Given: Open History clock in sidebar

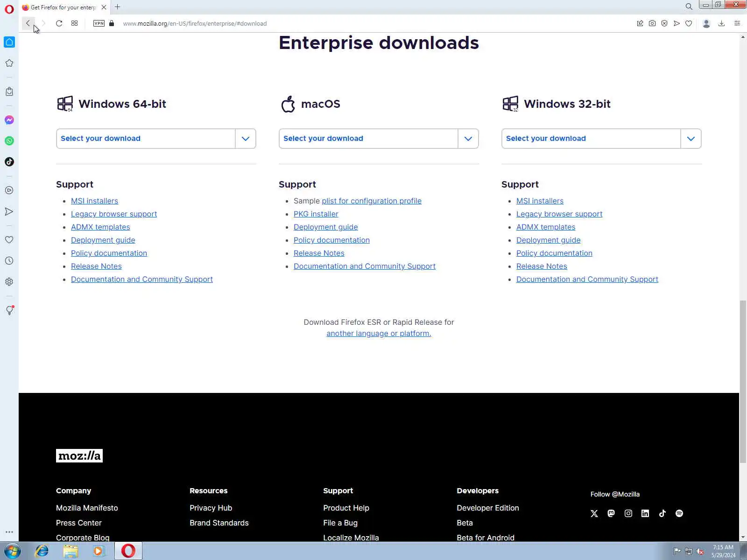Looking at the screenshot, I should (9, 261).
